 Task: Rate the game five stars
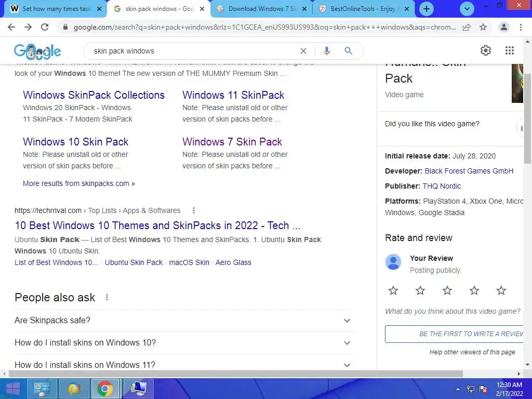[x=501, y=290]
